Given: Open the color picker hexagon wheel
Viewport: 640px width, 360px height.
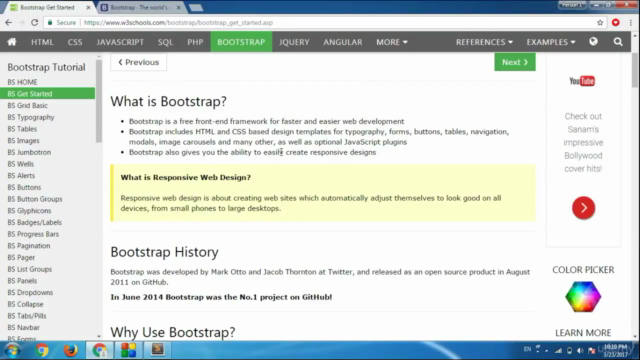Looking at the screenshot, I should coord(583,297).
